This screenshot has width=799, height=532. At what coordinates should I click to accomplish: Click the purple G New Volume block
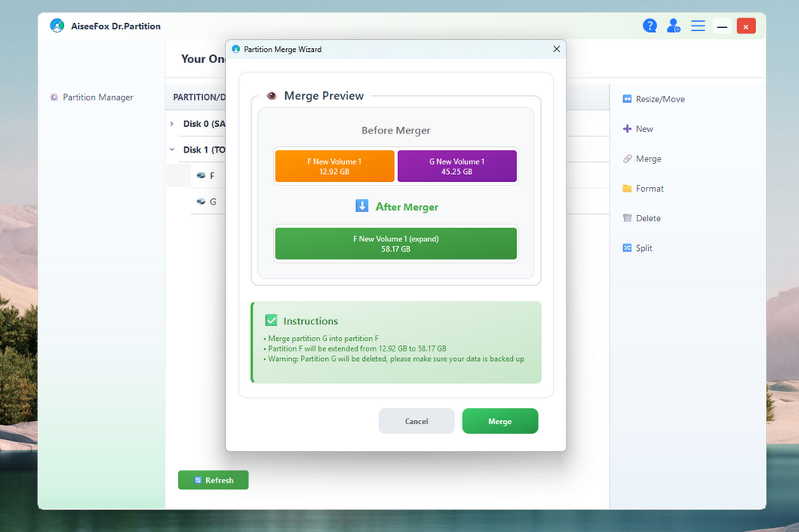[x=457, y=166]
